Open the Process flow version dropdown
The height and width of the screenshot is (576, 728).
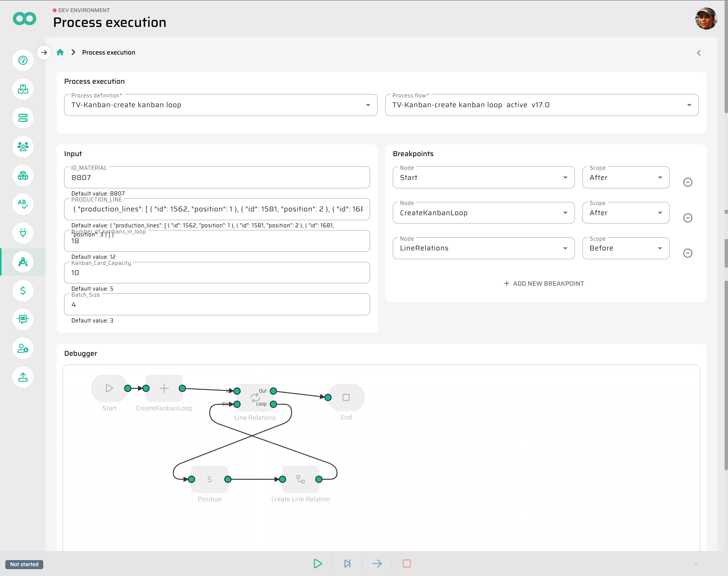689,105
